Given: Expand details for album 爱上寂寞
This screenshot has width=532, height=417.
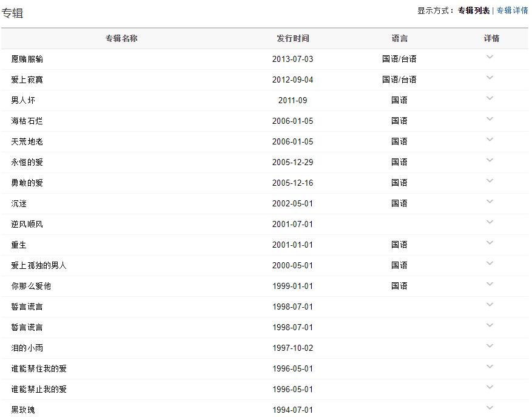Looking at the screenshot, I should point(490,78).
